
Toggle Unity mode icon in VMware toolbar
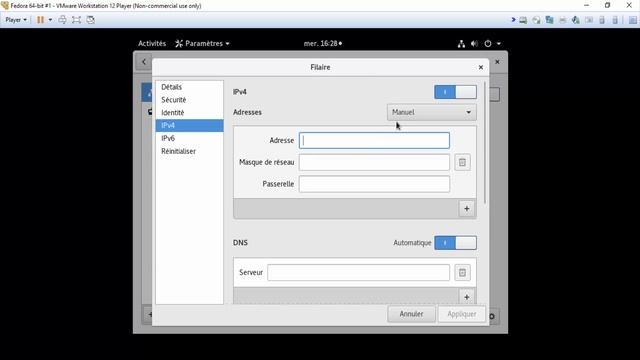click(x=91, y=20)
